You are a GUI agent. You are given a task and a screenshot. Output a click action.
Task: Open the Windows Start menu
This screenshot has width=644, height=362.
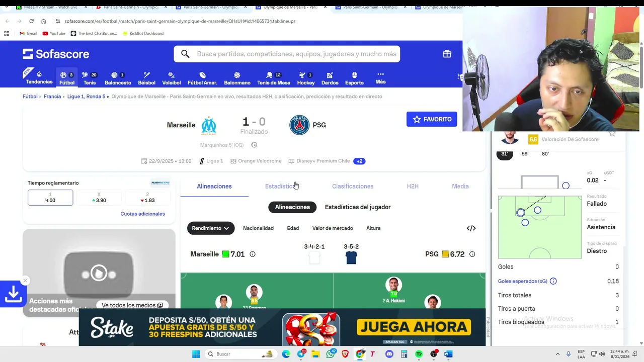point(196,354)
